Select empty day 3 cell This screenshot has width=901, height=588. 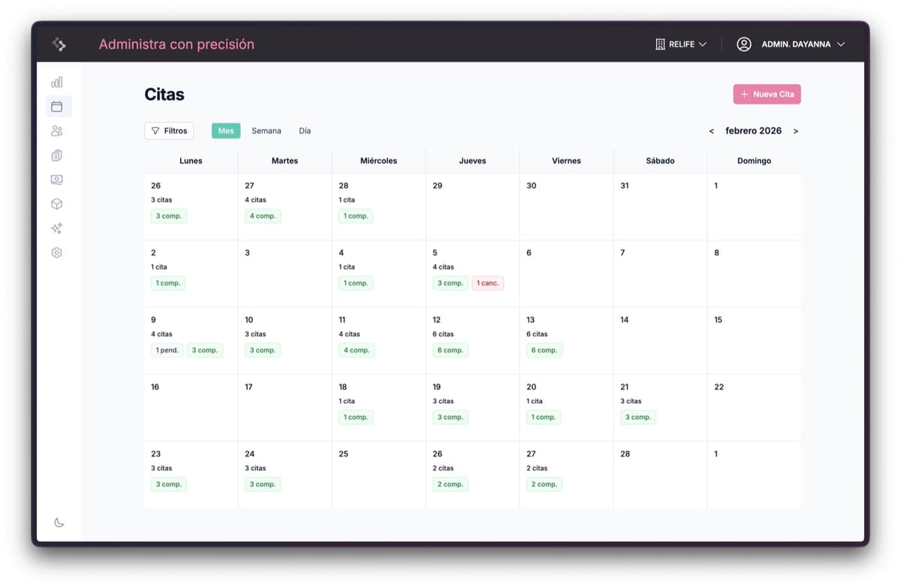click(285, 274)
